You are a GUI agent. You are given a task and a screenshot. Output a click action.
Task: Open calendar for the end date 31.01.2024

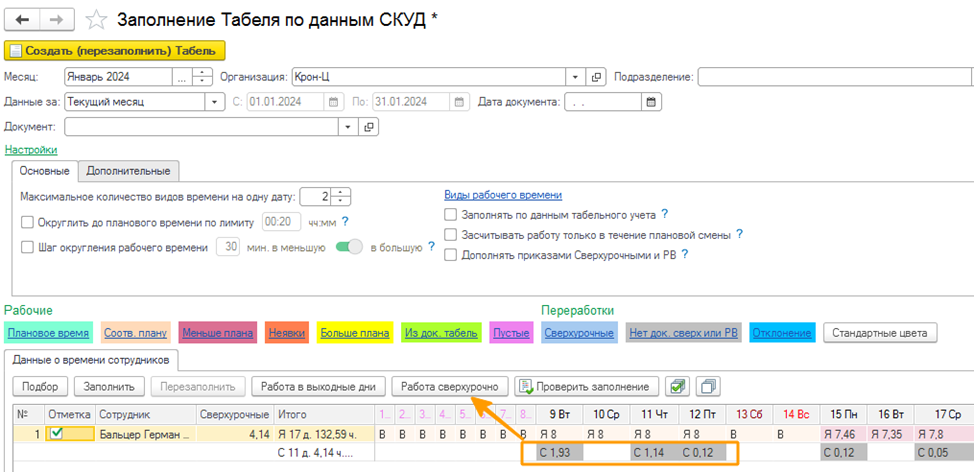458,101
